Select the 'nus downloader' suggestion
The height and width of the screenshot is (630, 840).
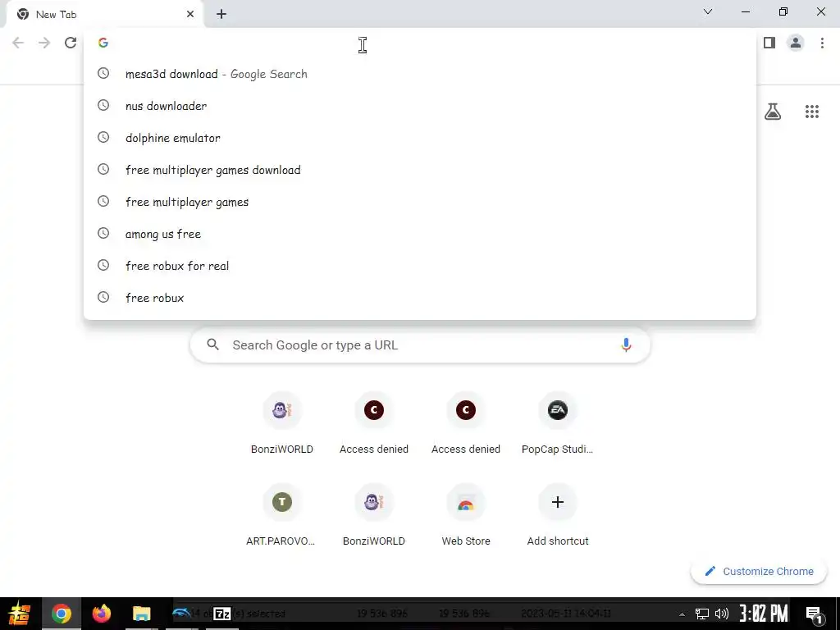(x=420, y=106)
